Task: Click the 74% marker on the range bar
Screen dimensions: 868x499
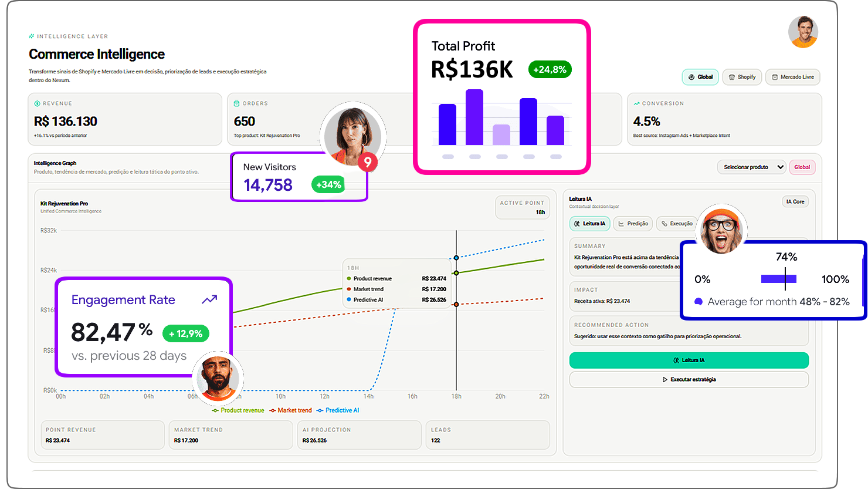Action: click(x=785, y=279)
